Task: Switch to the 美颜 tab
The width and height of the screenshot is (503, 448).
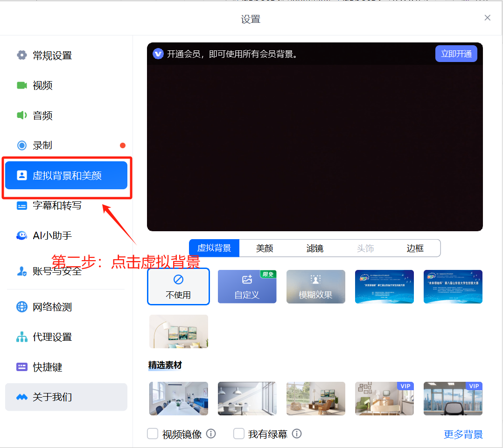Action: pos(265,248)
